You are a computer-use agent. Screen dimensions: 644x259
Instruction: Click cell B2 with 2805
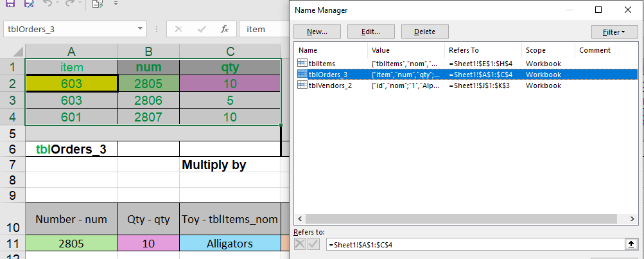click(149, 84)
